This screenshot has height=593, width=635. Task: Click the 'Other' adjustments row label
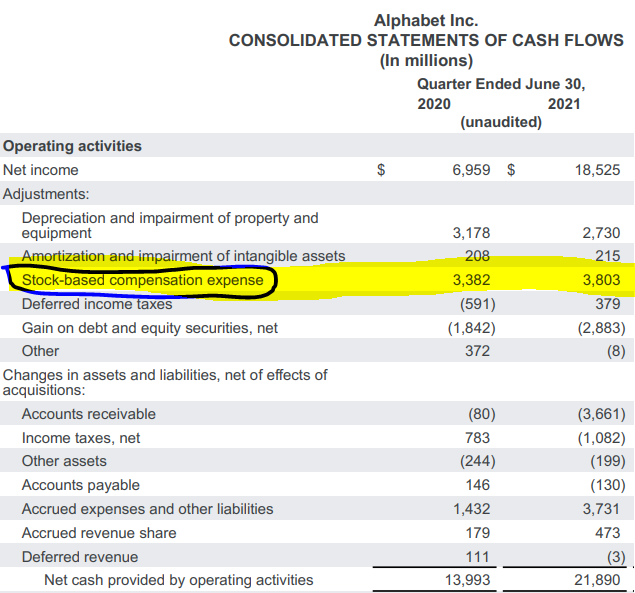(40, 351)
